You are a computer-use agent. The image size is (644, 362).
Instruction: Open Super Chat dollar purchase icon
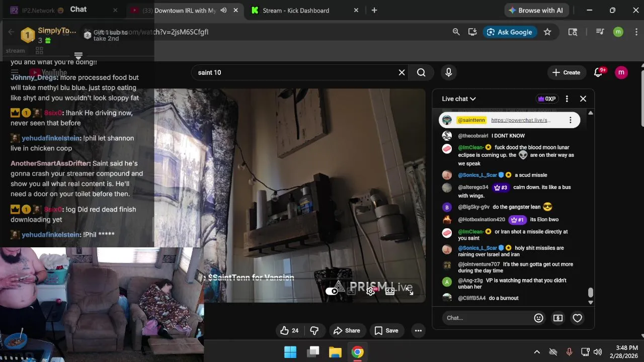[x=558, y=318]
